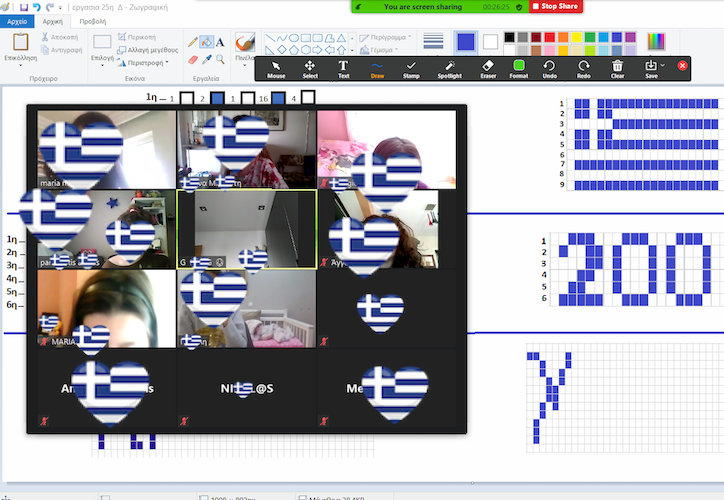Choose the Select tool in Zoom annotation bar
The image size is (724, 500).
(x=310, y=69)
